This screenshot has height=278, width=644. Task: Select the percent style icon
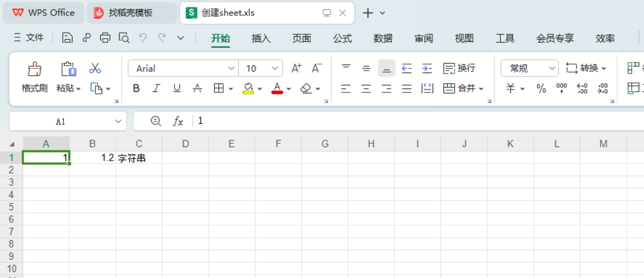click(x=541, y=88)
